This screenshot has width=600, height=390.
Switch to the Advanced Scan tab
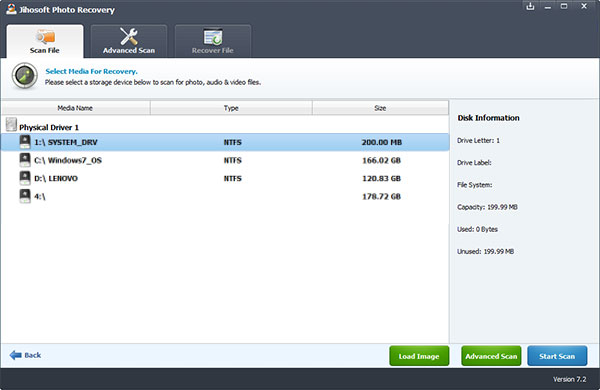(129, 41)
